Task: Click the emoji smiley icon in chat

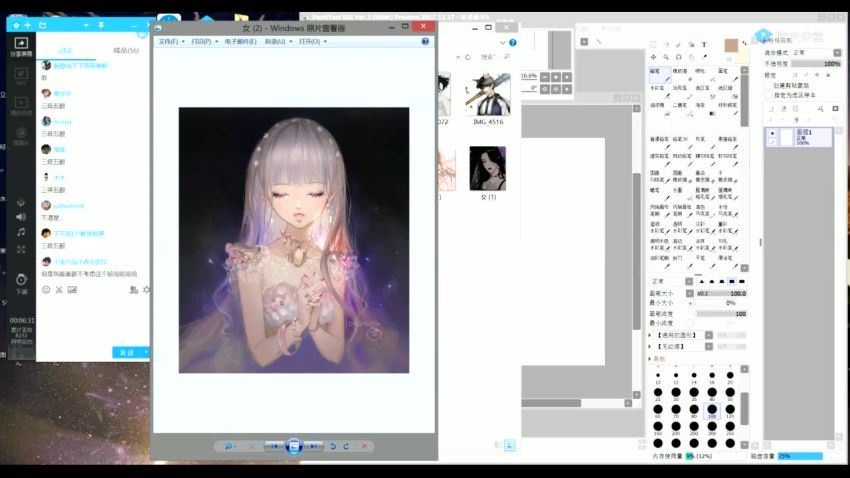Action: coord(46,290)
